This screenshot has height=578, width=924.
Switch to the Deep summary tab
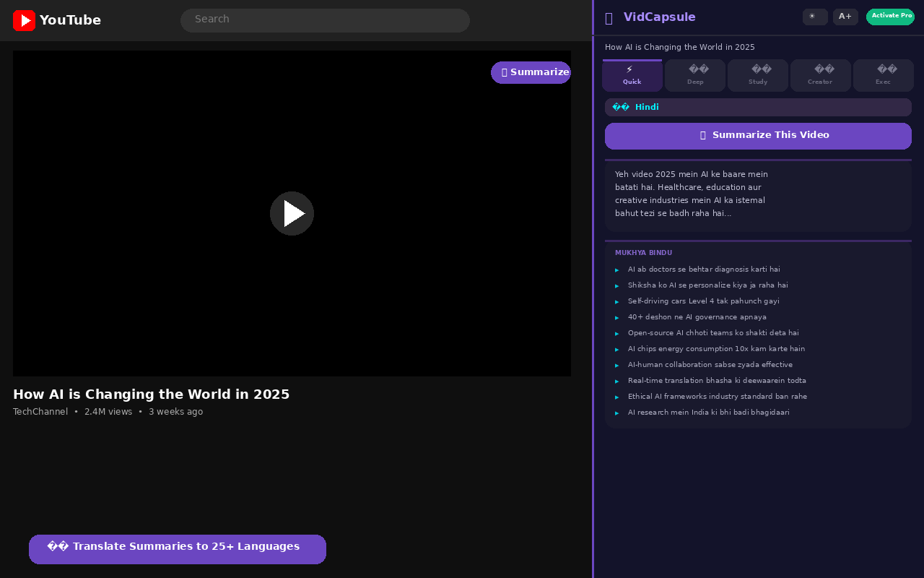pyautogui.click(x=695, y=75)
